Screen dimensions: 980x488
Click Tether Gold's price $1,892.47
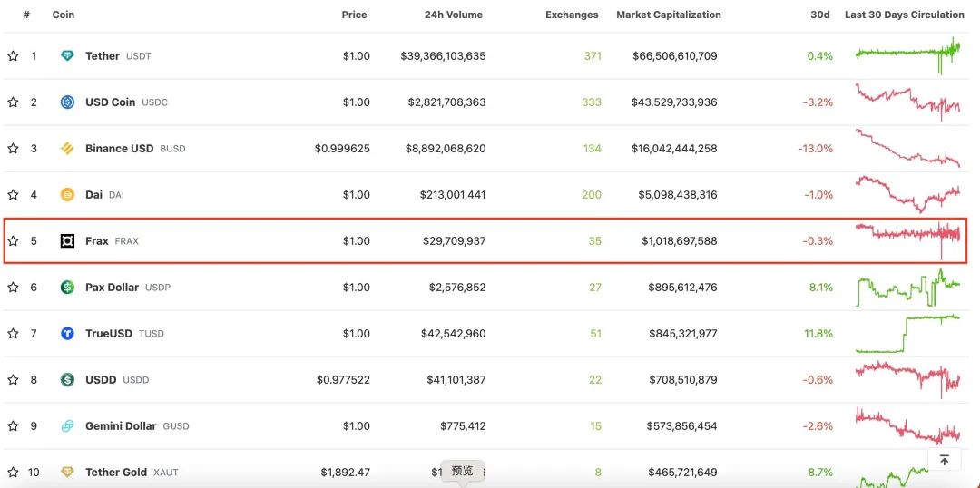click(x=346, y=473)
